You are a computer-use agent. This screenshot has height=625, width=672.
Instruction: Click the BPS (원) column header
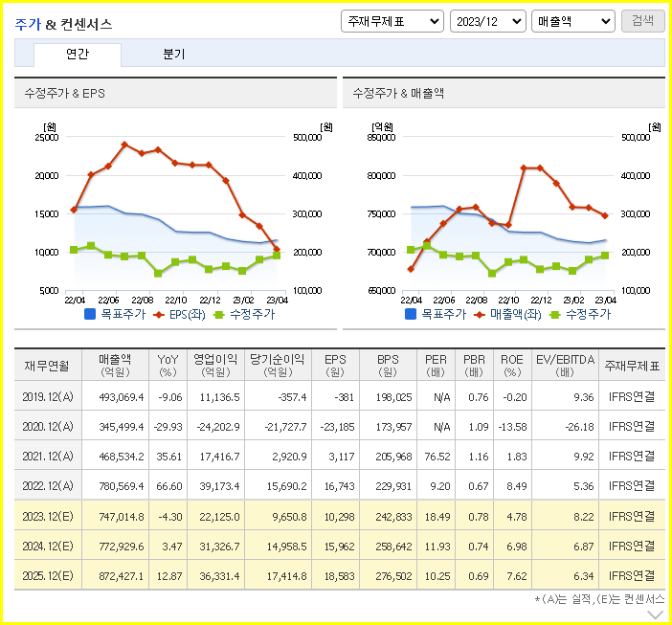click(388, 366)
